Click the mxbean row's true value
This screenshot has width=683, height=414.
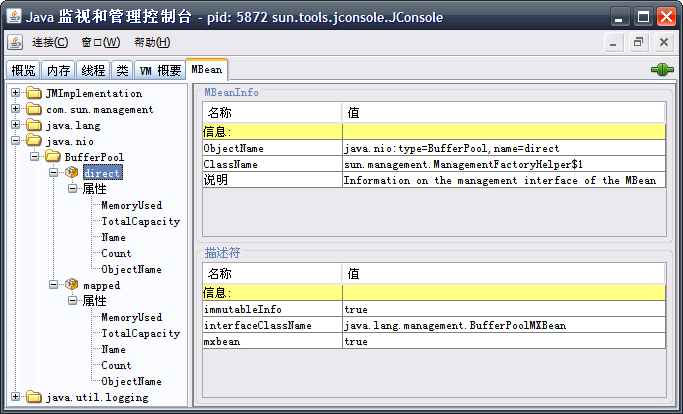pyautogui.click(x=504, y=341)
